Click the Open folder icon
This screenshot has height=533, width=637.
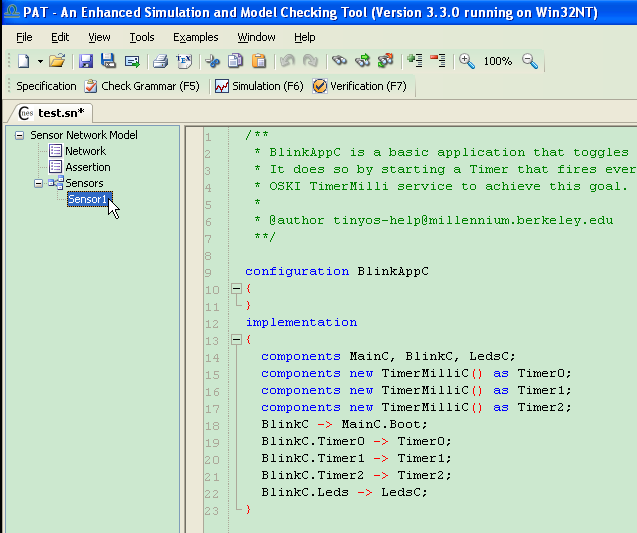(x=57, y=61)
